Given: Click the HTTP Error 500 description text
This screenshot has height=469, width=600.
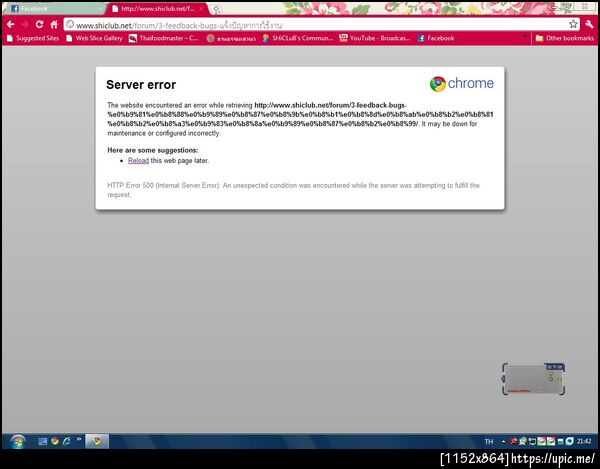Looking at the screenshot, I should [x=293, y=190].
